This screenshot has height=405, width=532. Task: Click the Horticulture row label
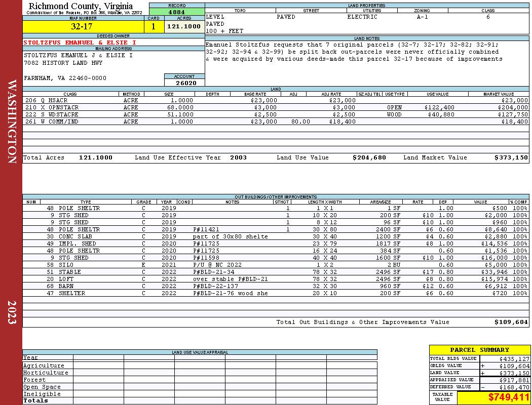click(x=46, y=373)
